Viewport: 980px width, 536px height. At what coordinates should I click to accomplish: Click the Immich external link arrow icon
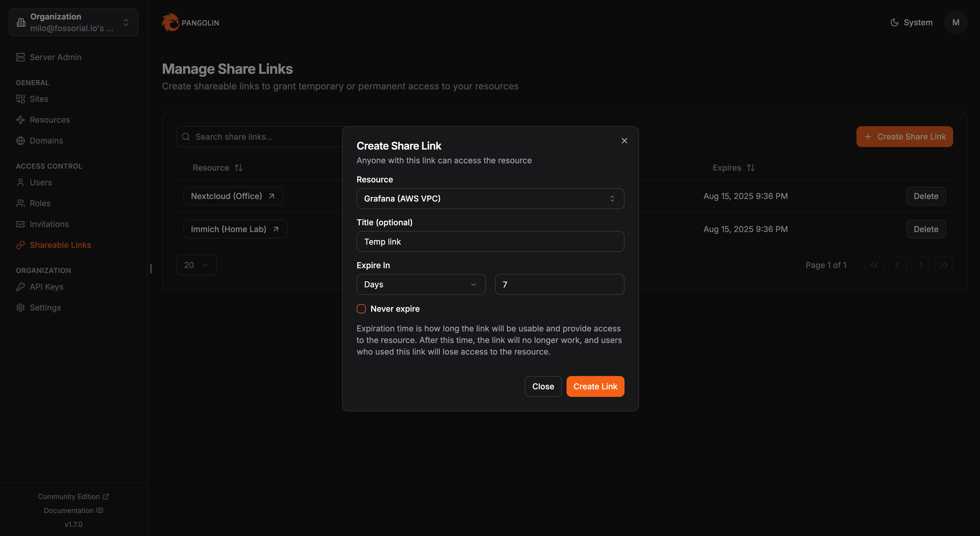pos(276,229)
